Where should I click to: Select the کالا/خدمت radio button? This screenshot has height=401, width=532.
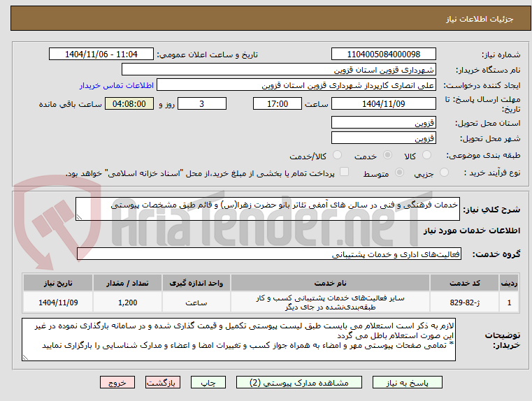337,155
